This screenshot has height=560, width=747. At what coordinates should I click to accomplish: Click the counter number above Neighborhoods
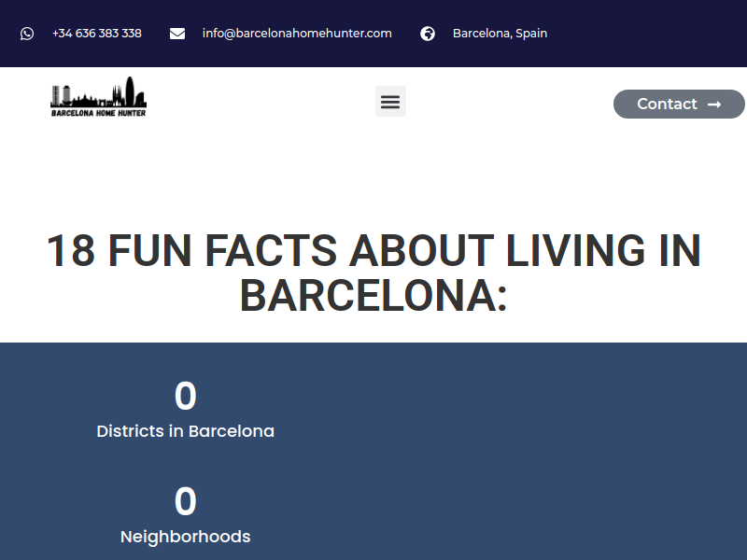tap(185, 501)
